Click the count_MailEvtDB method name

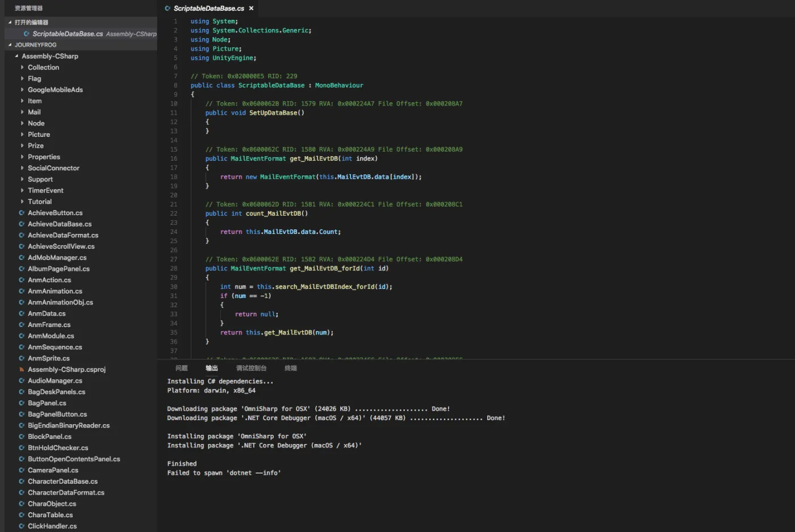point(273,213)
